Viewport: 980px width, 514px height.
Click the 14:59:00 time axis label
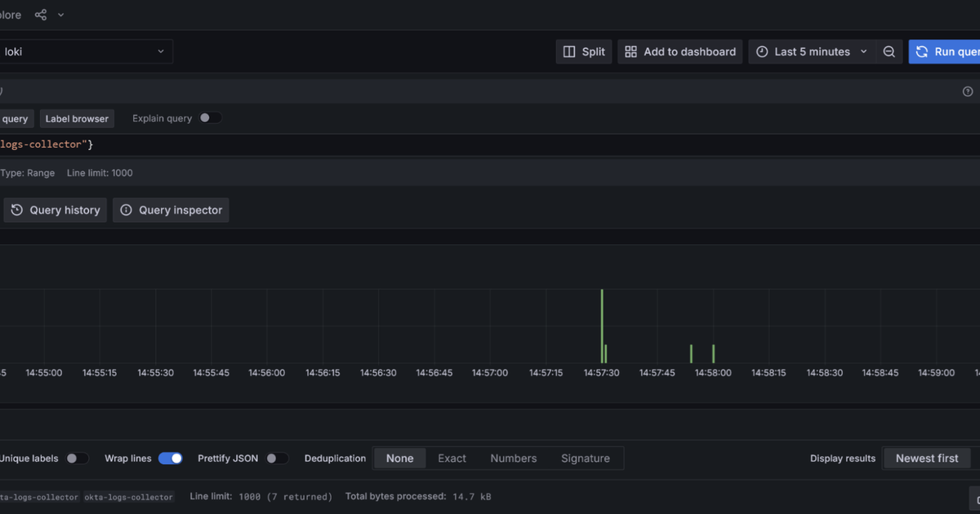click(x=936, y=373)
